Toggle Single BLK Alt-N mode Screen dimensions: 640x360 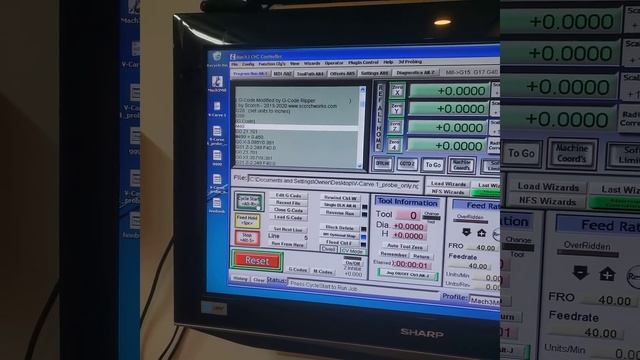tap(340, 205)
